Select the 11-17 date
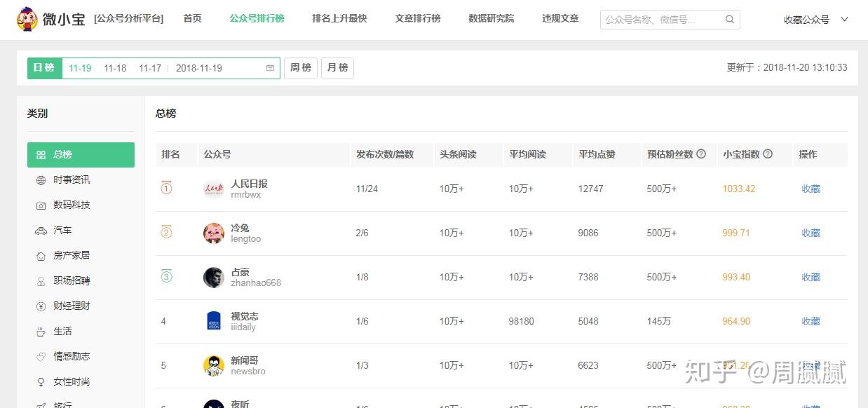This screenshot has height=408, width=868. click(x=150, y=69)
